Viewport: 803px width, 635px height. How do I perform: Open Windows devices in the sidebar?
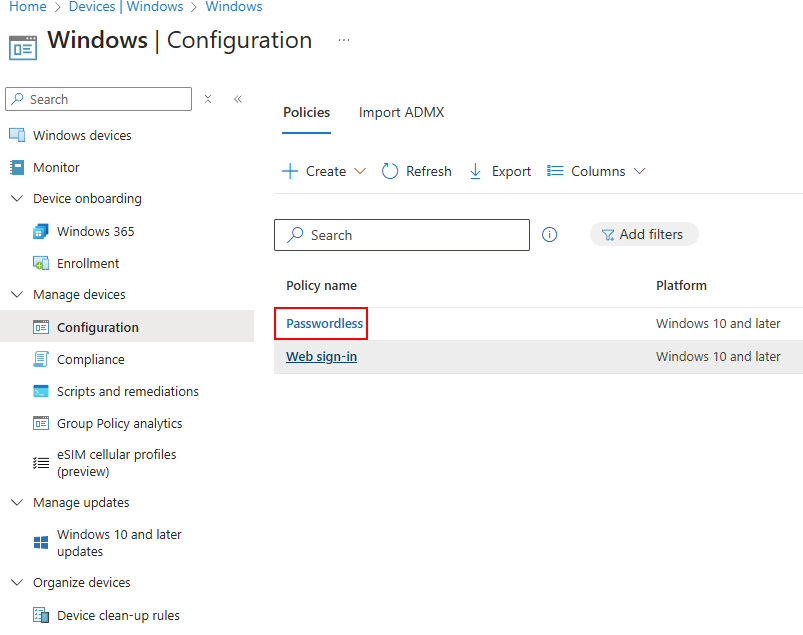coord(82,135)
